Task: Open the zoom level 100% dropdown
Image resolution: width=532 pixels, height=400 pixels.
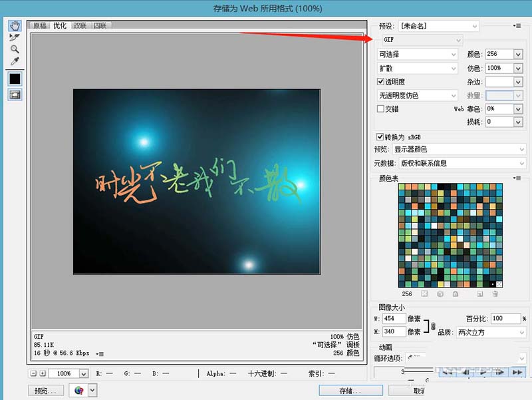Action: (84, 373)
